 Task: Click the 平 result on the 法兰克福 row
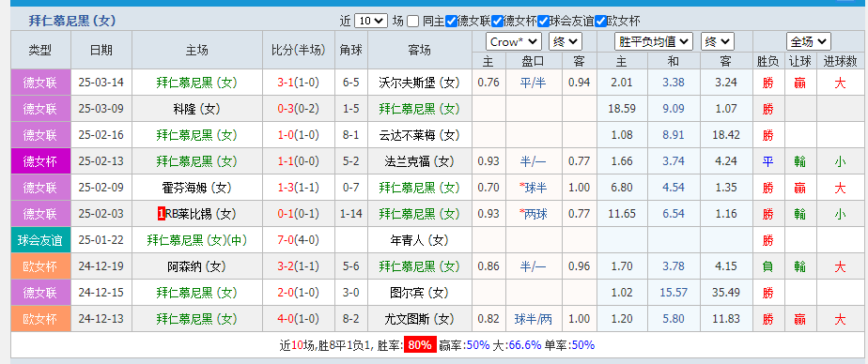tap(767, 161)
